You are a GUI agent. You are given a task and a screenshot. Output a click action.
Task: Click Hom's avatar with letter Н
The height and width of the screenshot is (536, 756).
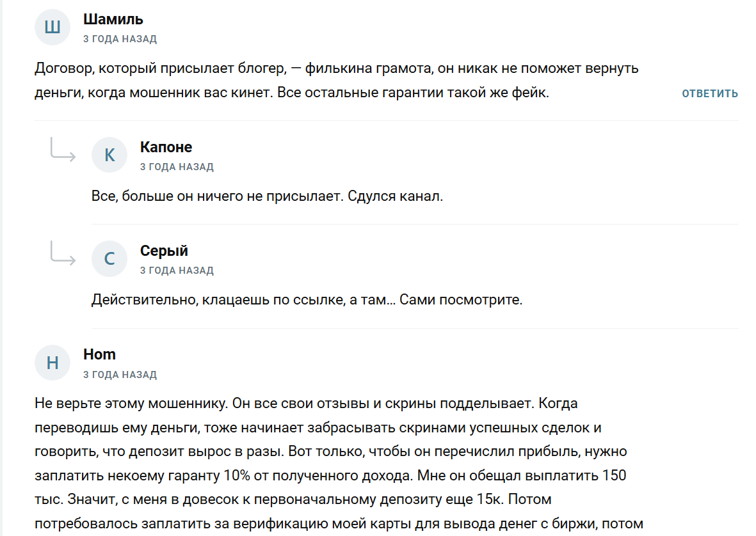tap(52, 363)
